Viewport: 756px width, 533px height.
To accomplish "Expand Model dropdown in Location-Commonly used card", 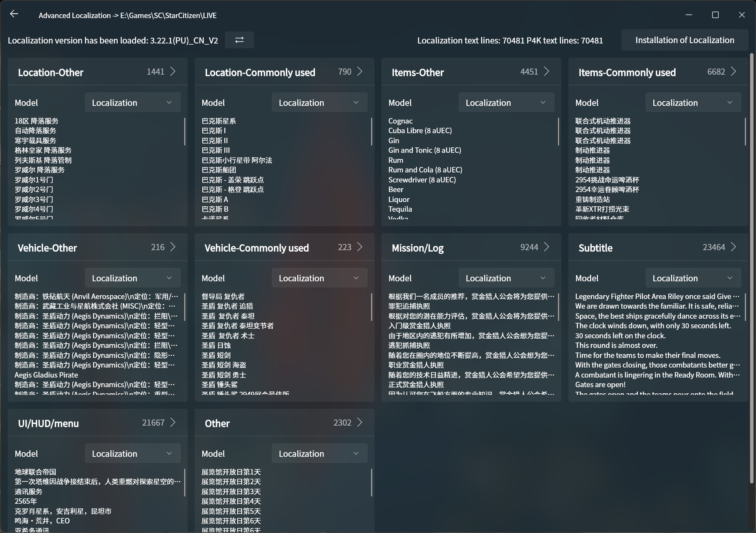I will 320,102.
